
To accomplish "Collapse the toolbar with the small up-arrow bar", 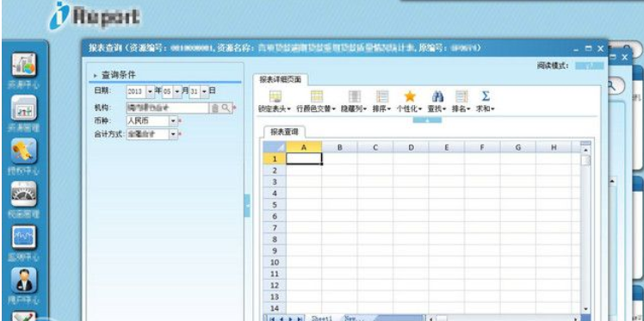I will [x=427, y=120].
